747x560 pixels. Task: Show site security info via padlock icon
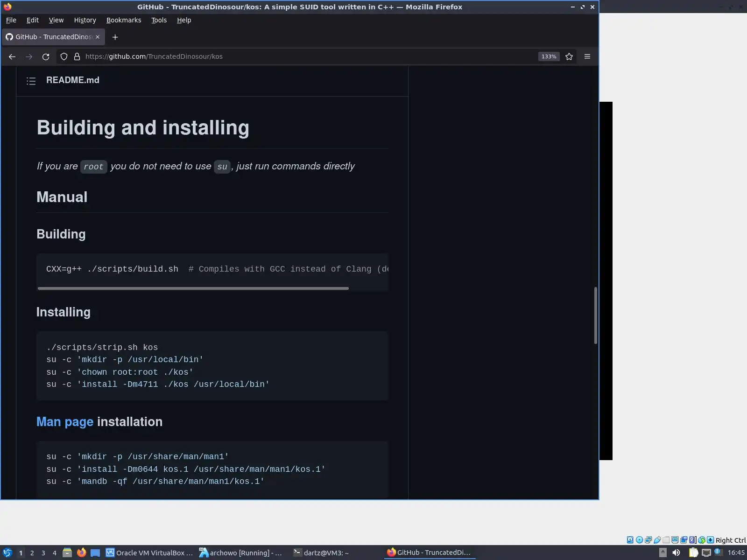point(77,56)
